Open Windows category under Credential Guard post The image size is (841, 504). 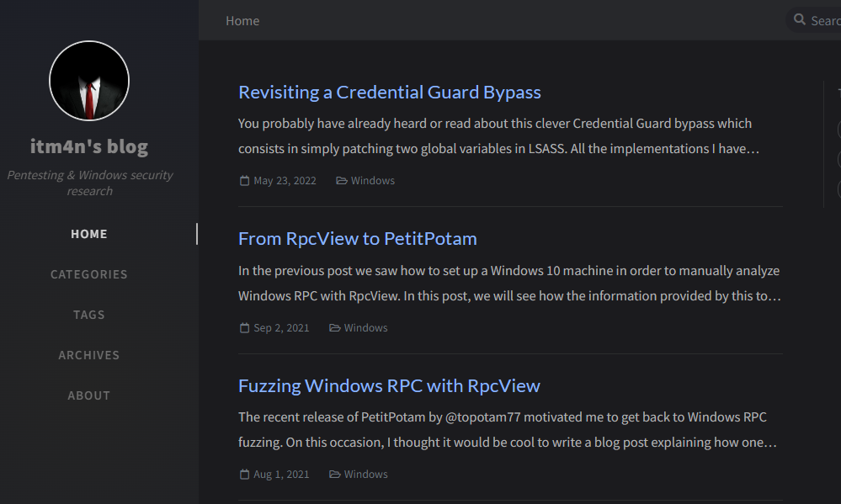coord(372,181)
